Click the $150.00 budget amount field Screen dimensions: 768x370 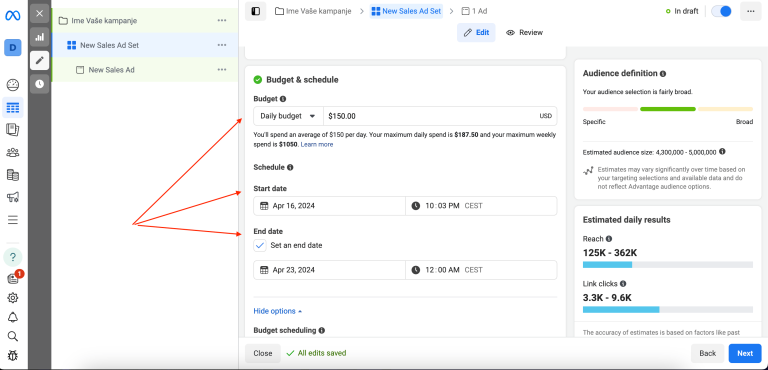coord(440,116)
